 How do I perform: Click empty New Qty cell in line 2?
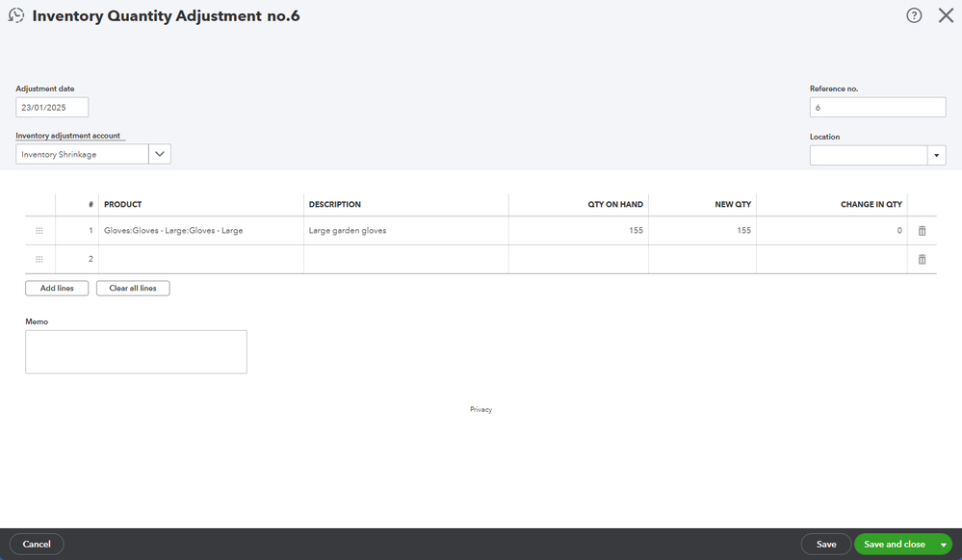[702, 260]
